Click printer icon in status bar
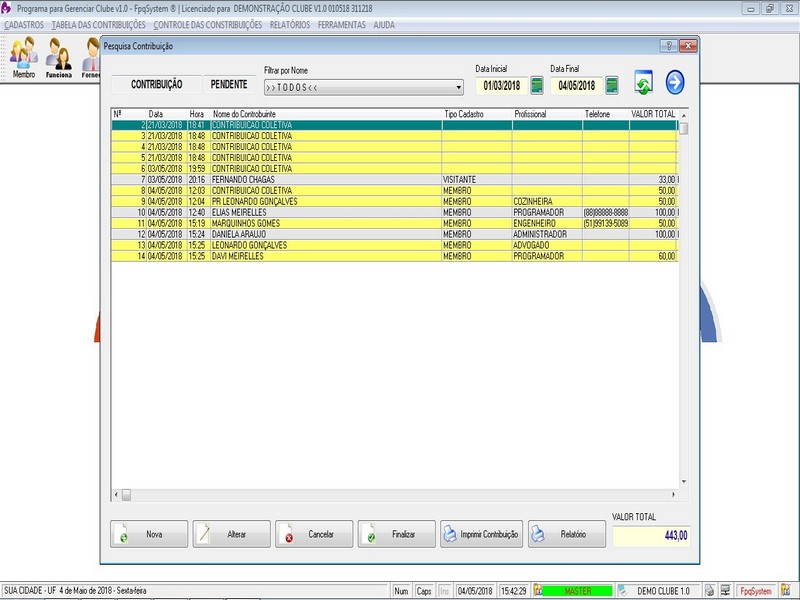Viewport: 800px width, 600px height. (x=709, y=591)
